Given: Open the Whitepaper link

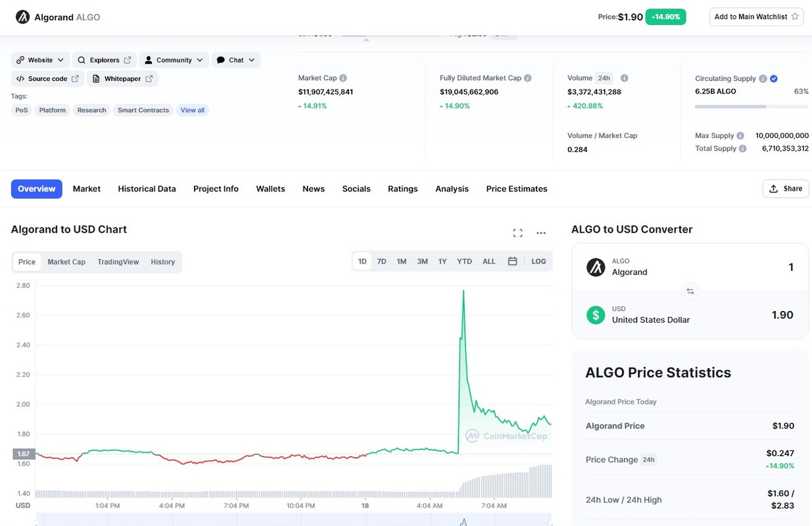Looking at the screenshot, I should (x=122, y=79).
